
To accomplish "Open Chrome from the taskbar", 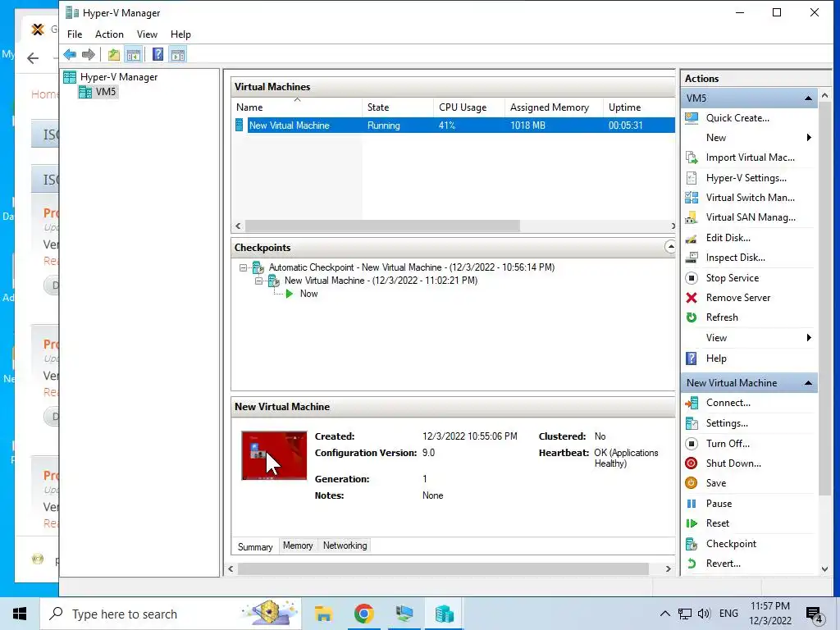I will (363, 614).
